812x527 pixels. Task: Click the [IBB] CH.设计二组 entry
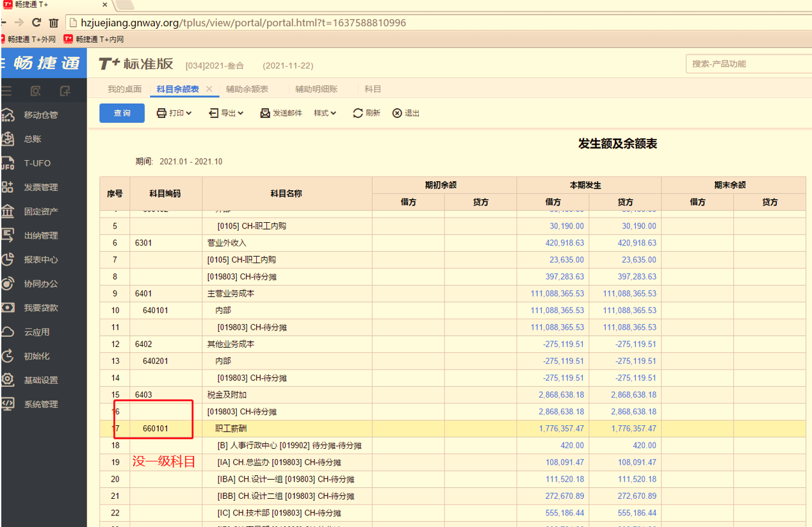tap(286, 496)
